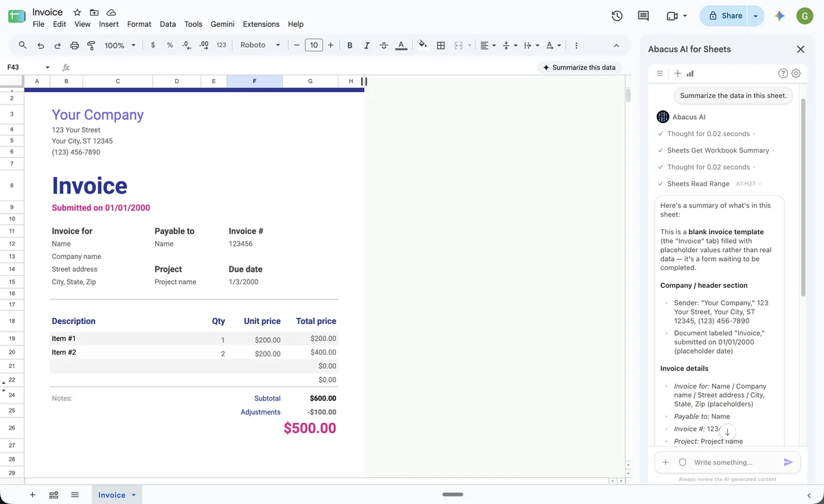Click Summarize this data button
Viewport: 824px width, 504px height.
point(580,67)
